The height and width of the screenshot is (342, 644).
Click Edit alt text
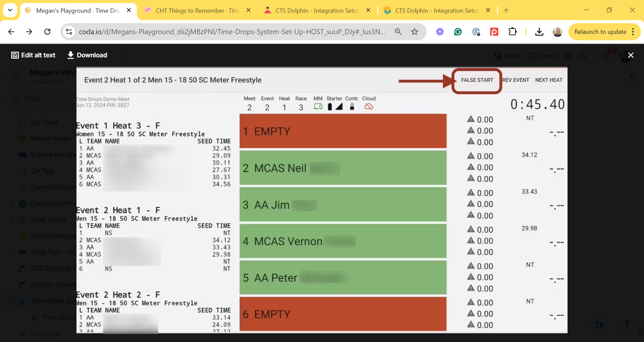33,55
